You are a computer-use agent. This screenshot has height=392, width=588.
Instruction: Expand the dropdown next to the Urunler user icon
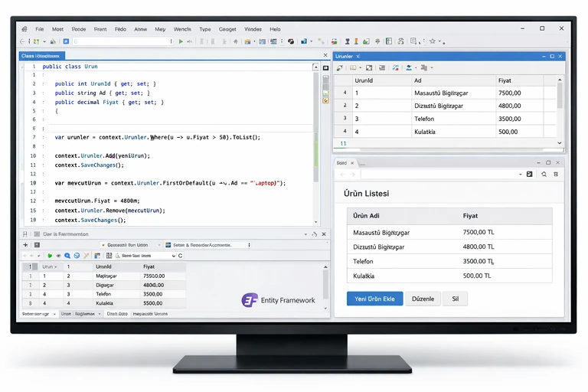pos(416,68)
